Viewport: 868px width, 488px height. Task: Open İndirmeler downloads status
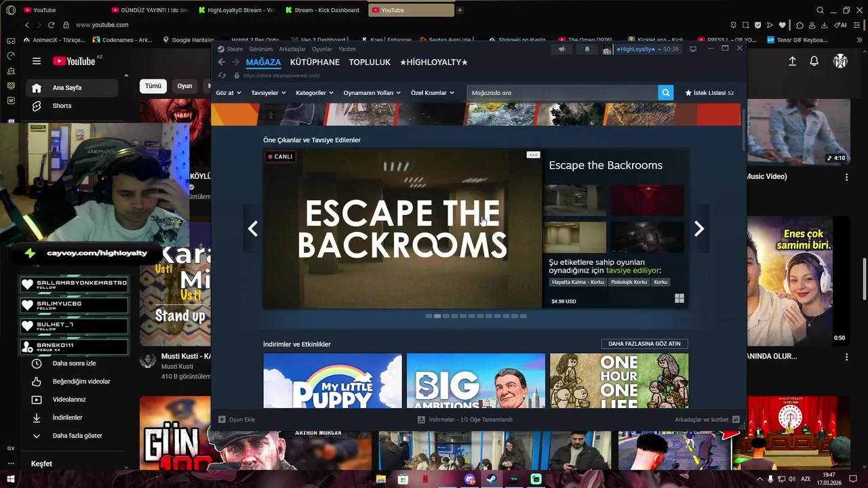[465, 420]
